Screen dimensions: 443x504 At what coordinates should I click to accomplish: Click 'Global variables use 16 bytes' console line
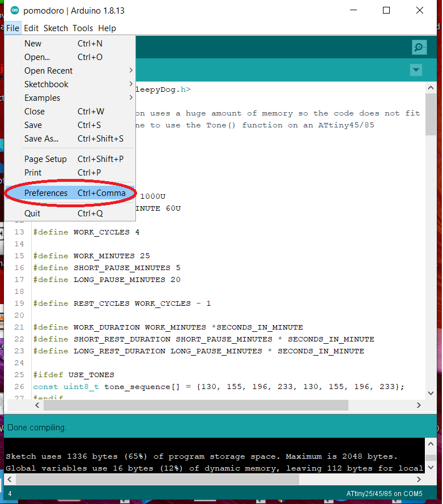pyautogui.click(x=214, y=468)
